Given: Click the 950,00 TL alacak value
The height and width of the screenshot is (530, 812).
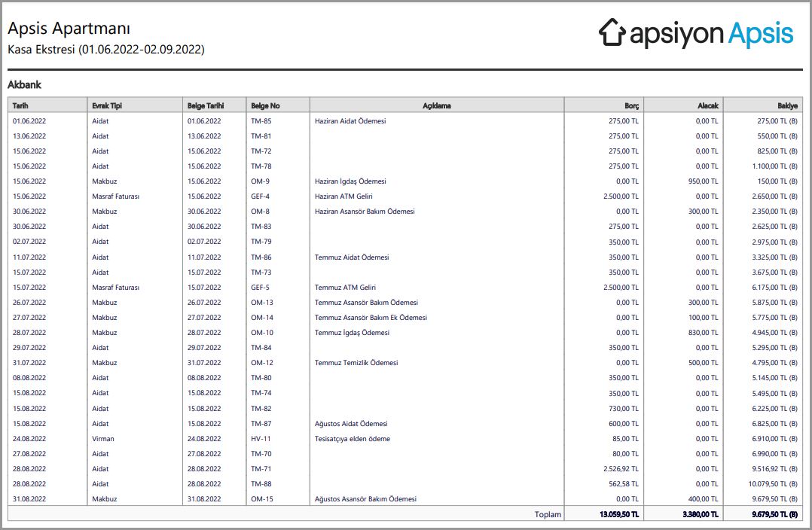Looking at the screenshot, I should tap(703, 181).
